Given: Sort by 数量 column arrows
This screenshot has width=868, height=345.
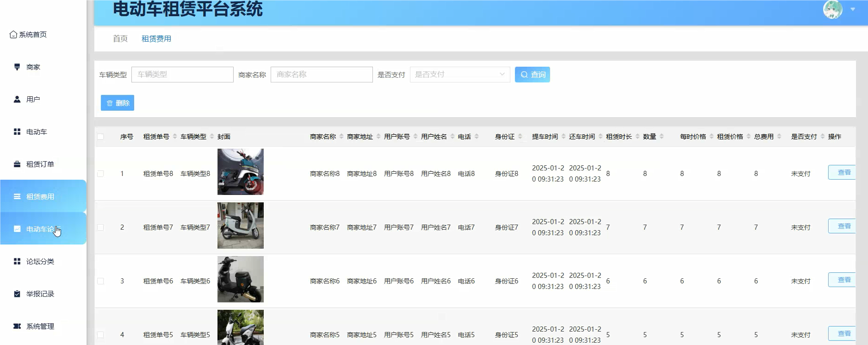Looking at the screenshot, I should (662, 137).
